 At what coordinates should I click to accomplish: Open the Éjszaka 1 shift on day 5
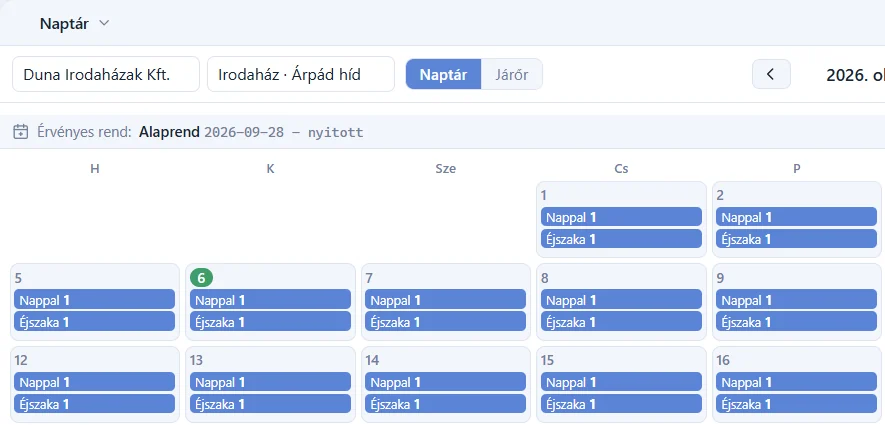[95, 322]
